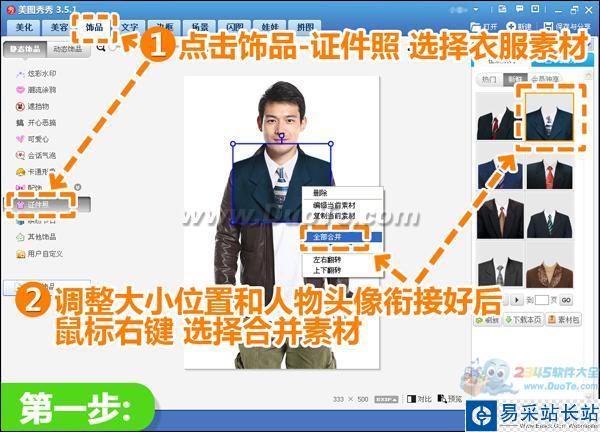This screenshot has width=600, height=432.
Task: Open the 素材包 button
Action: click(564, 320)
